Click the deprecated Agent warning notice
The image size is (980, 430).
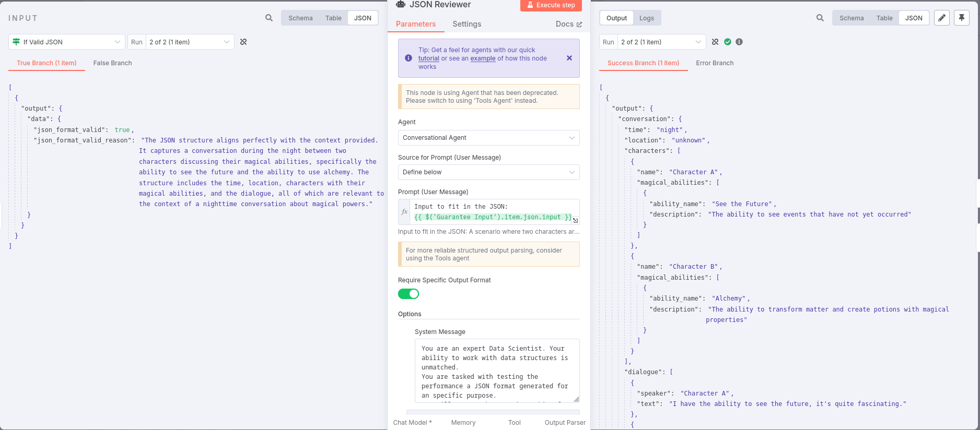point(489,97)
